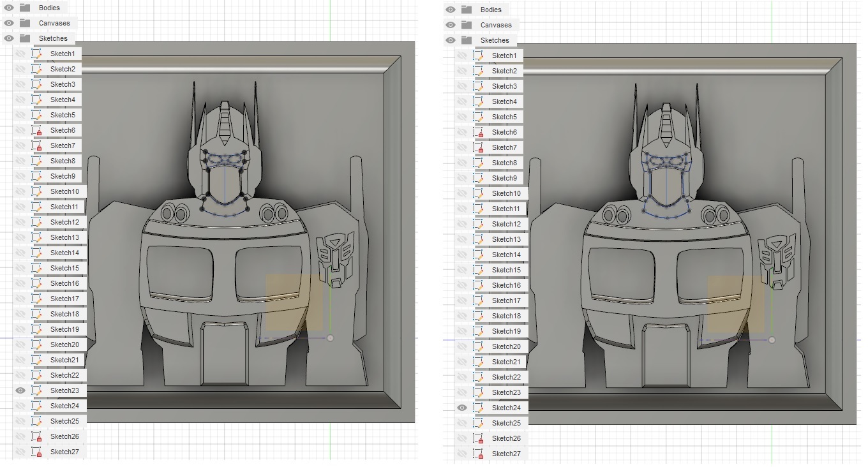
Task: Select the locked Sketch27 icon in left panel
Action: tap(37, 452)
